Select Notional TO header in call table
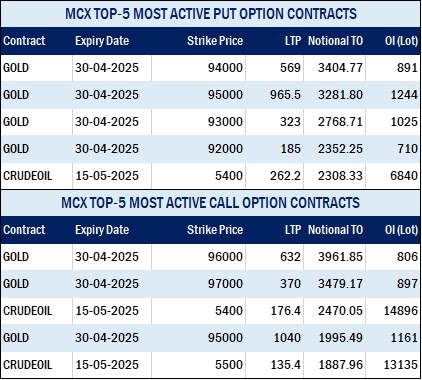The width and height of the screenshot is (422, 380). coord(335,230)
